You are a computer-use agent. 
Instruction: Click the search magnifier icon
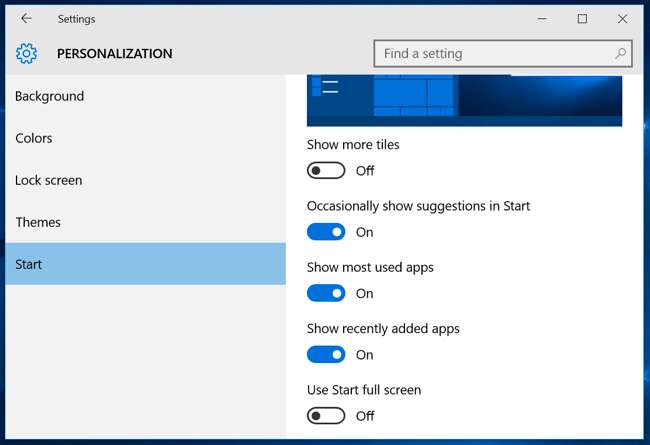tap(620, 53)
